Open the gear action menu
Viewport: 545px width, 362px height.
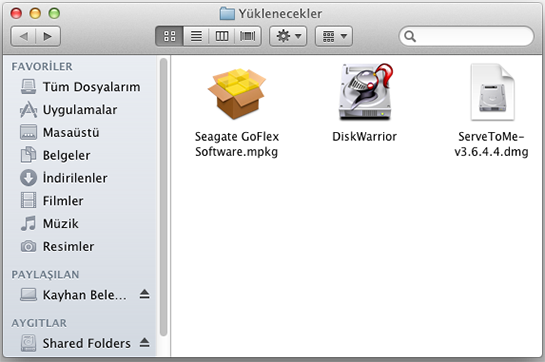[288, 36]
